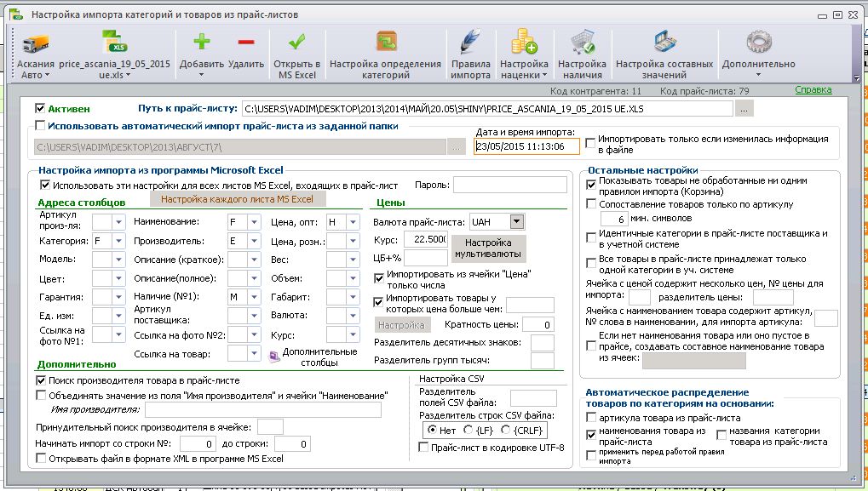
Task: Select Нет row separator radio
Action: 433,430
